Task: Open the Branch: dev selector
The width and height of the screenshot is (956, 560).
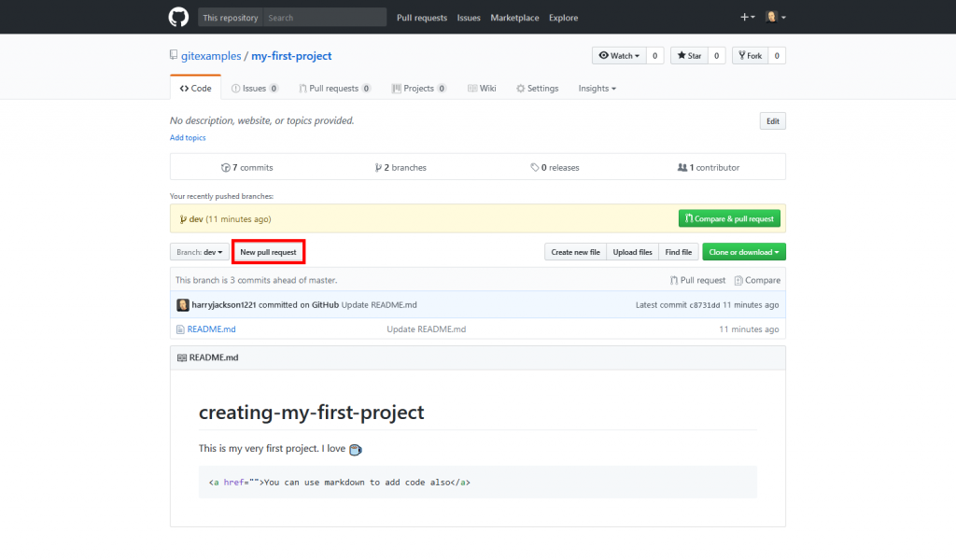Action: [x=198, y=251]
